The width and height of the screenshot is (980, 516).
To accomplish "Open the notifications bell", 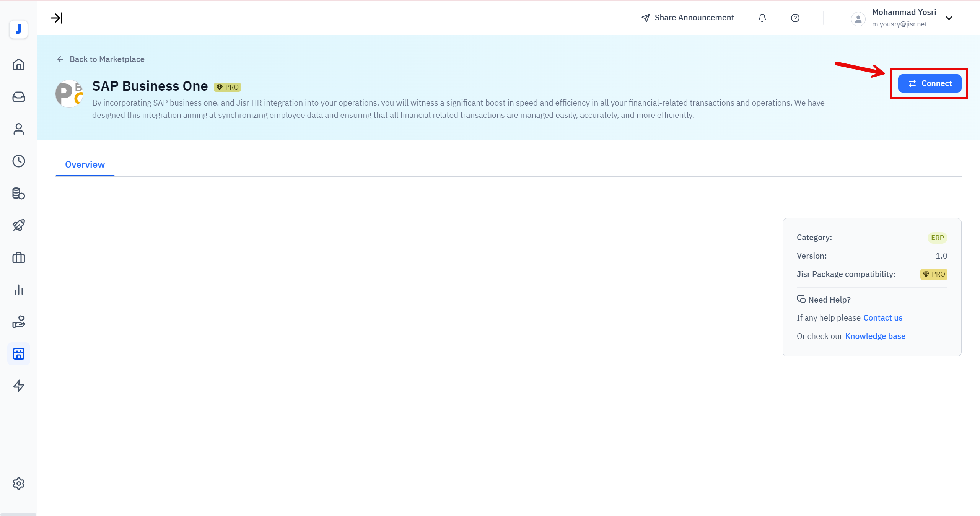I will pos(762,18).
